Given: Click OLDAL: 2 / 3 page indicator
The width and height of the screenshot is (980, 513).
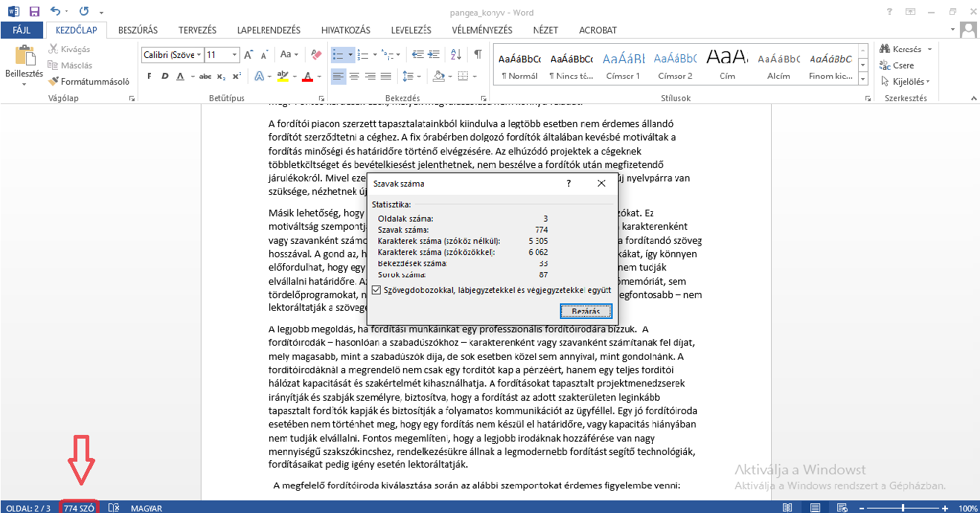Looking at the screenshot, I should coord(28,509).
